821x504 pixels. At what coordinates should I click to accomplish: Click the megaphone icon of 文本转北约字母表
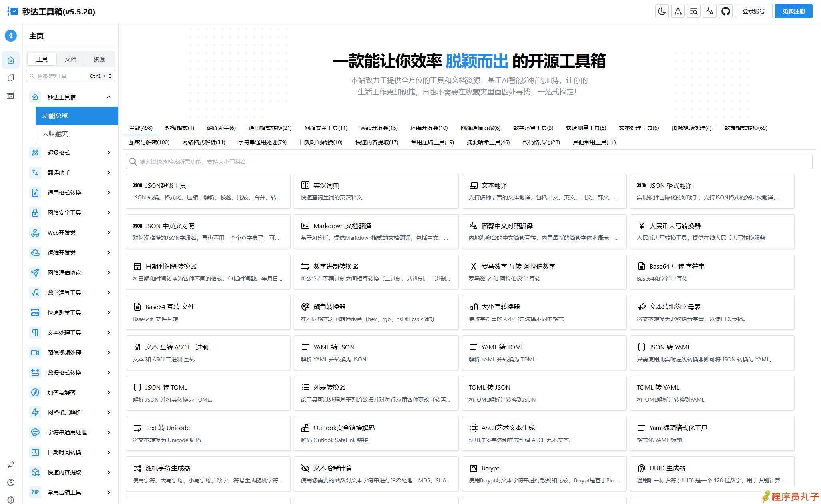coord(642,307)
